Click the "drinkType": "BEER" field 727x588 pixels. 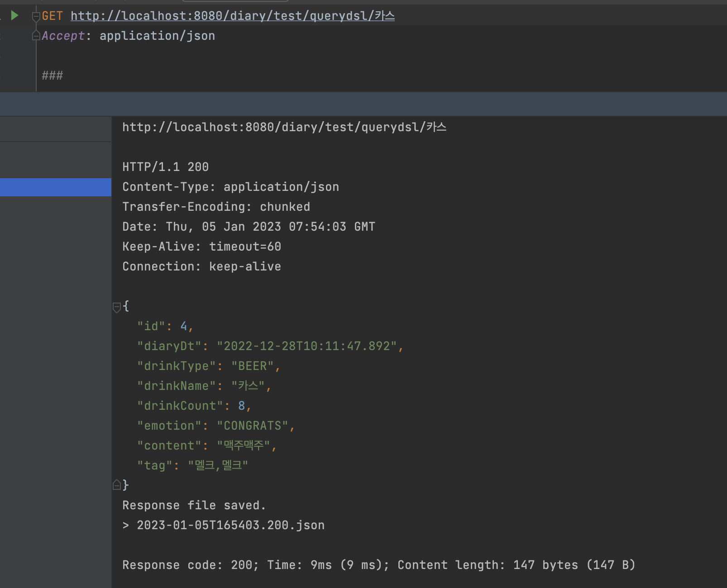(x=209, y=366)
